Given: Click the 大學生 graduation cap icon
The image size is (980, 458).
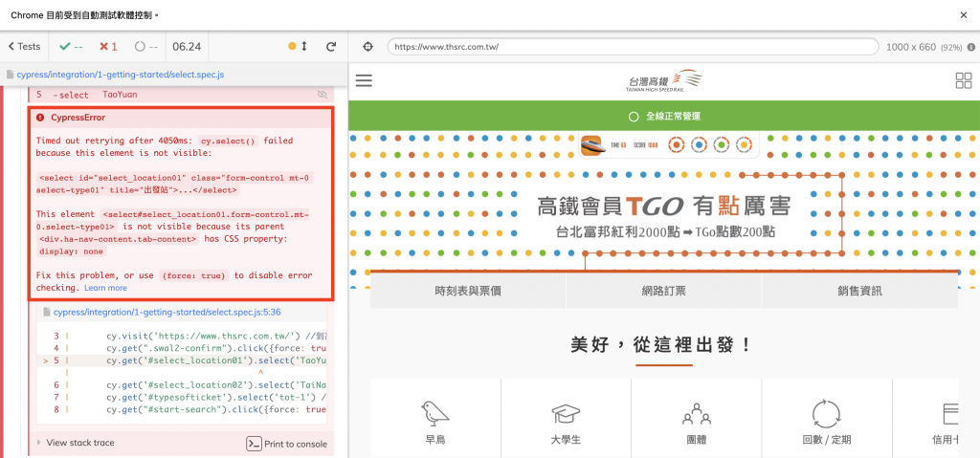Looking at the screenshot, I should [x=567, y=414].
